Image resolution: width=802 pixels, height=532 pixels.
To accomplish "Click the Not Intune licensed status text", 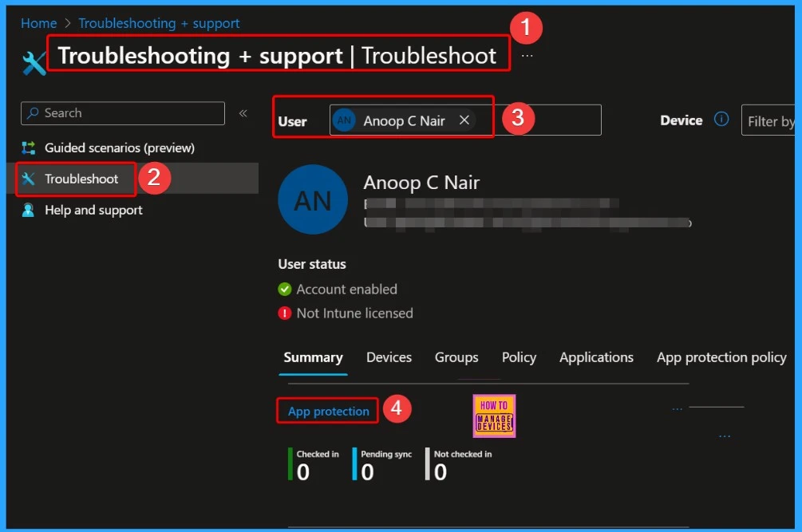I will point(354,313).
